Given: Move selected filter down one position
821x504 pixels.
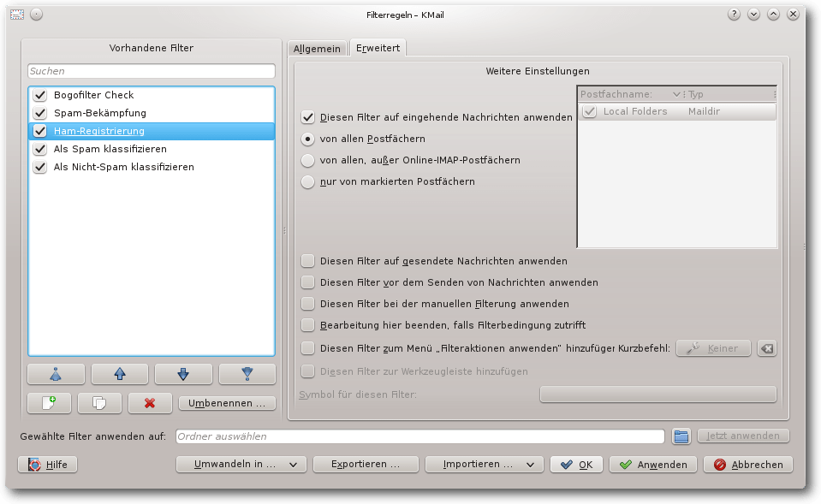Looking at the screenshot, I should tap(183, 374).
